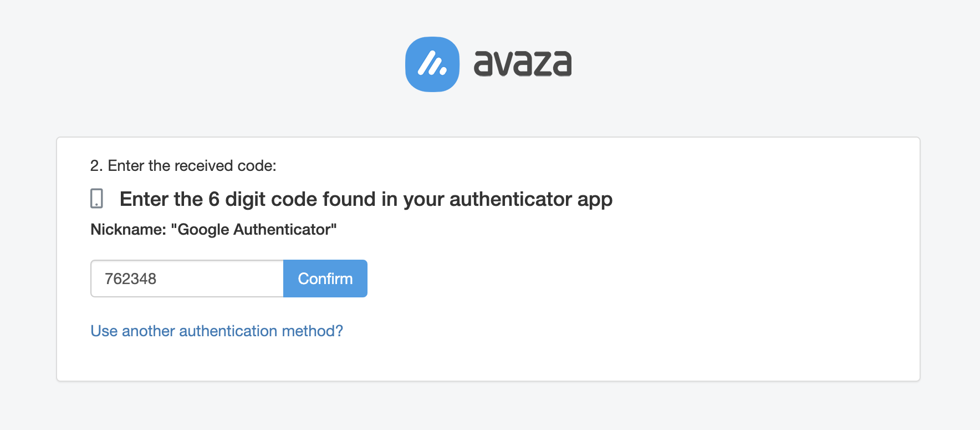The width and height of the screenshot is (980, 430).
Task: Click the word 'Nickname:' in bold label
Action: (x=129, y=229)
